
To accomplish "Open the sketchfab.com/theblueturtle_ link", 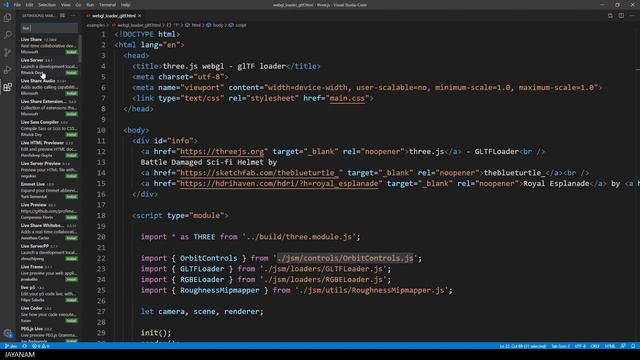I will click(259, 173).
